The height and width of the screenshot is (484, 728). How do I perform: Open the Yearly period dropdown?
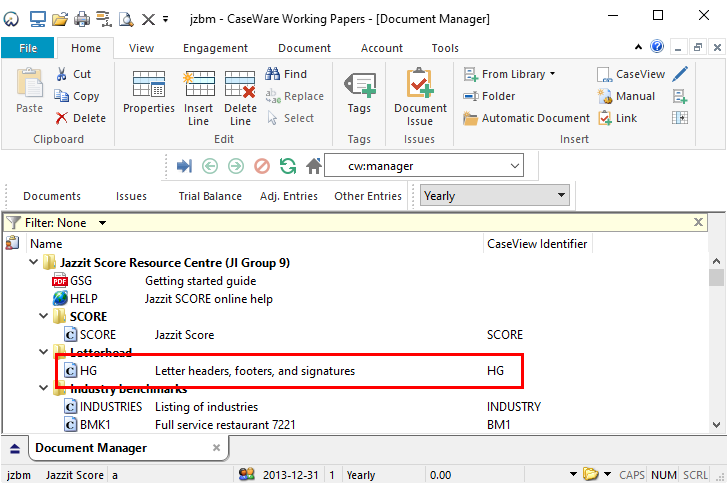(x=561, y=195)
